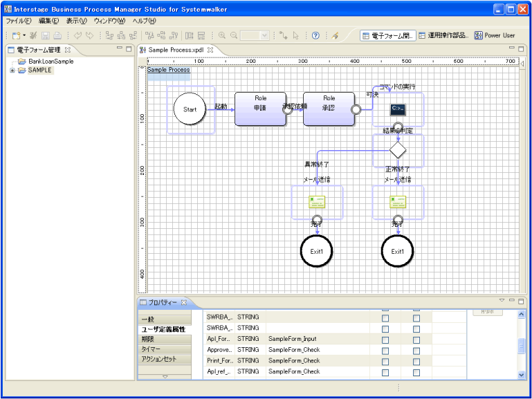Screen dimensions: 532x399
Task: Open the ウィンドウ(W) menu
Action: pyautogui.click(x=109, y=21)
